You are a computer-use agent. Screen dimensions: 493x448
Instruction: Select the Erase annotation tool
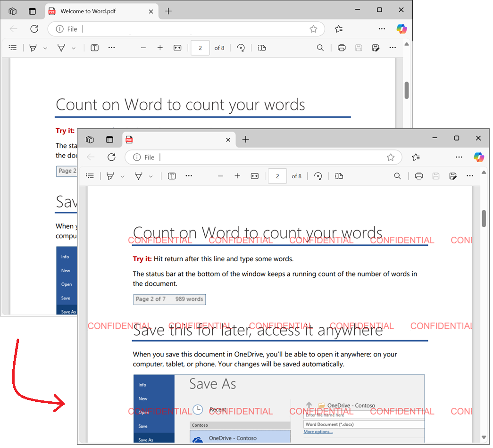pyautogui.click(x=138, y=176)
